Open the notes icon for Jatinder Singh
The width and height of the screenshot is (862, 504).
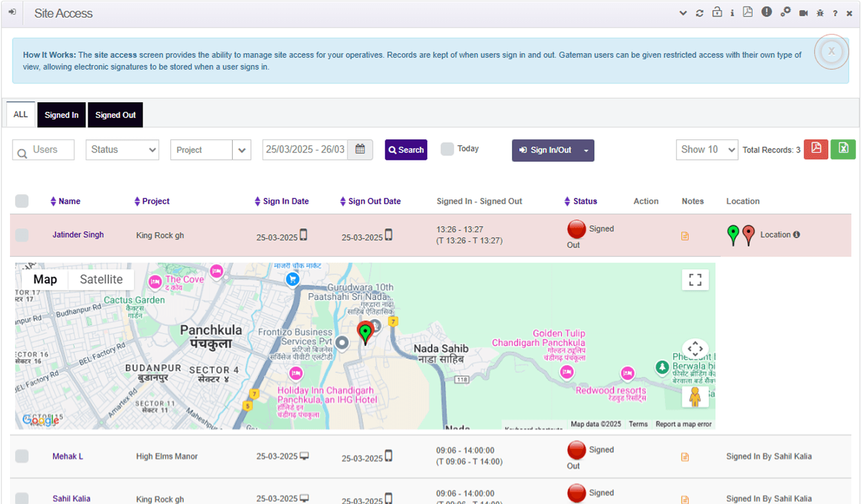click(685, 236)
